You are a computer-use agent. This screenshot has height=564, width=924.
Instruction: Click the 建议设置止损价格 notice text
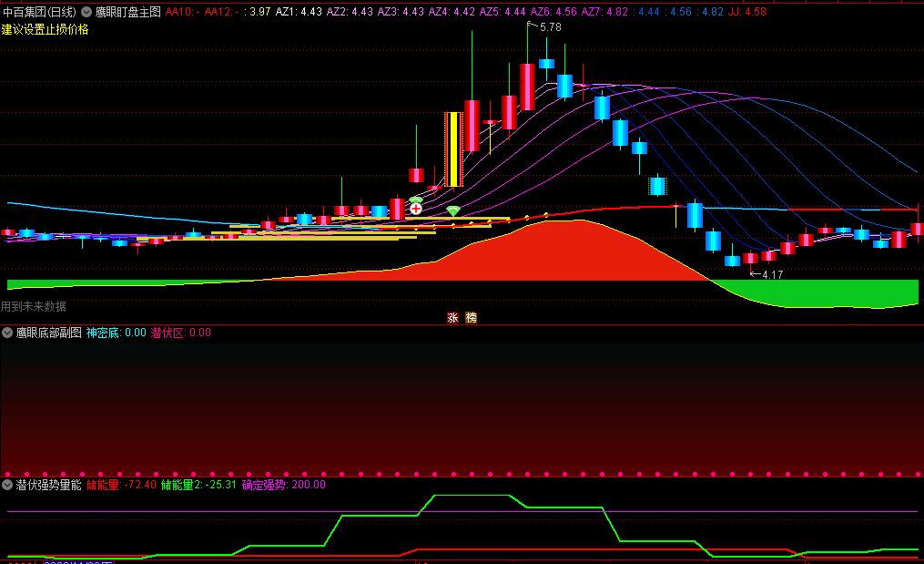[x=45, y=29]
